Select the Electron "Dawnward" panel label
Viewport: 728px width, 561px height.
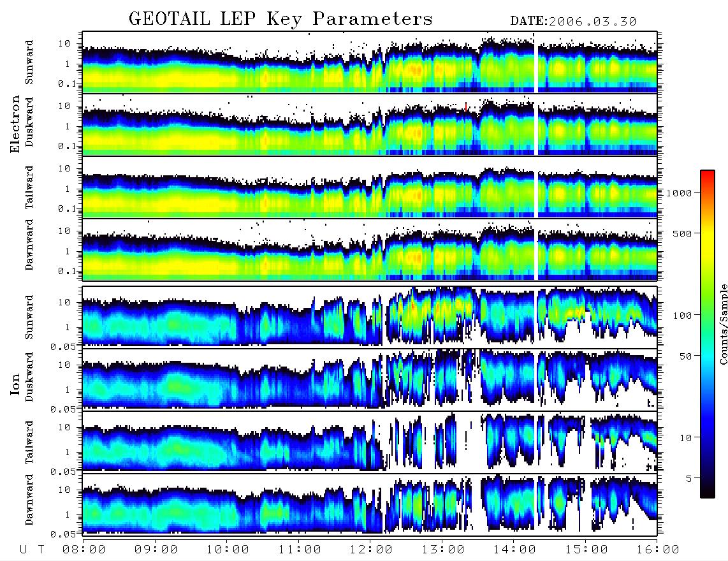(x=29, y=245)
